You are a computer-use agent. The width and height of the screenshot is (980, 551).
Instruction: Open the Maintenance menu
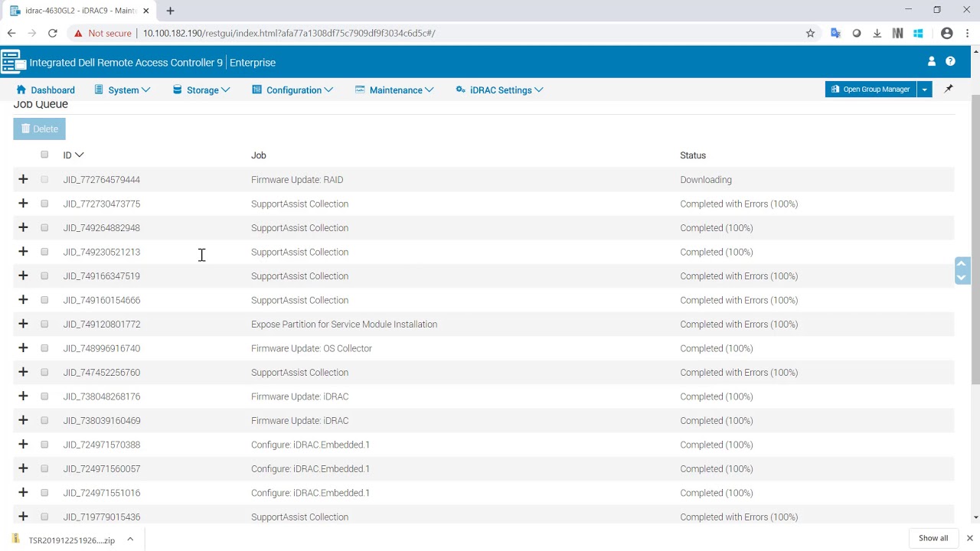tap(394, 90)
